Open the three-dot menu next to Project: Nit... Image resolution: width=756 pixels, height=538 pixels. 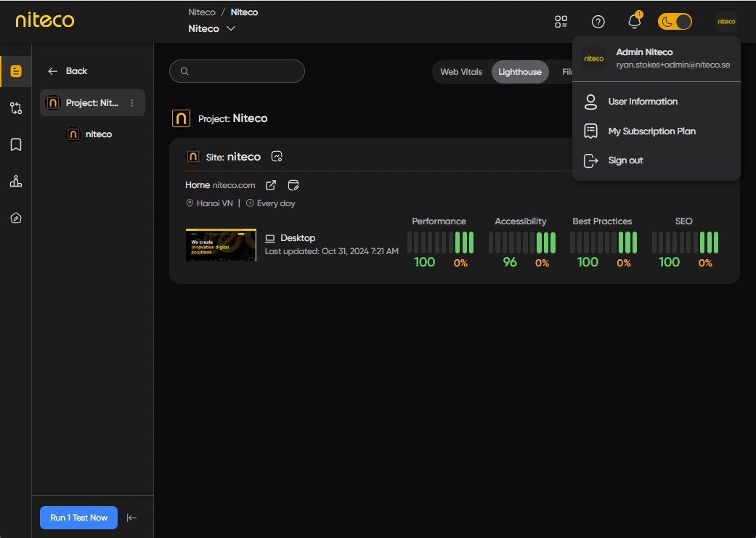(x=131, y=103)
